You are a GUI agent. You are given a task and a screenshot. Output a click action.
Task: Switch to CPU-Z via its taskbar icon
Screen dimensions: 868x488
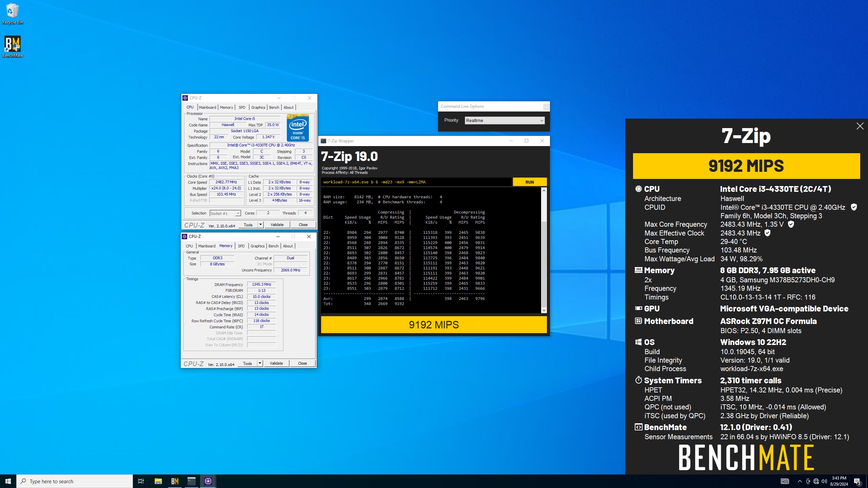[208, 481]
